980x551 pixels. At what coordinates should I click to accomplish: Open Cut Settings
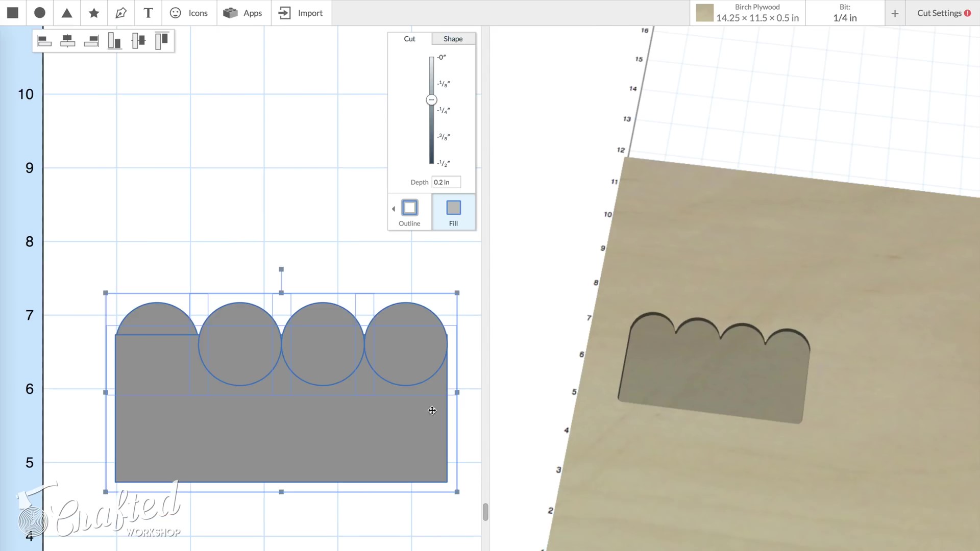click(943, 13)
